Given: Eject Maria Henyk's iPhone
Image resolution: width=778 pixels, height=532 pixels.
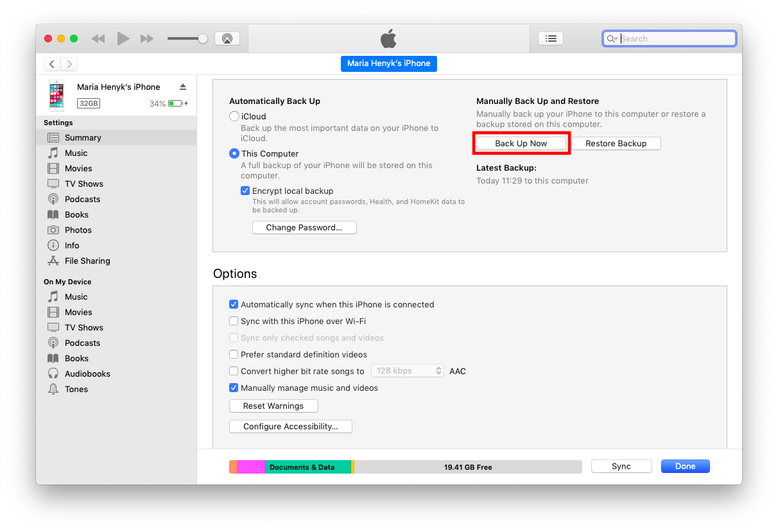Looking at the screenshot, I should 183,87.
